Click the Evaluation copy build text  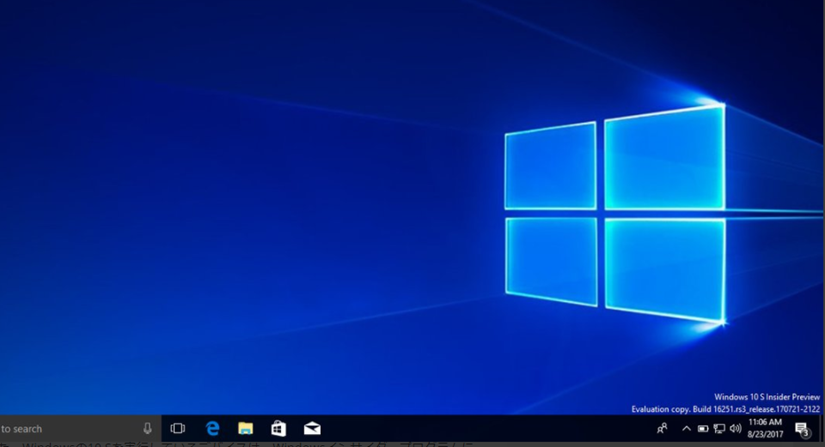tap(726, 409)
